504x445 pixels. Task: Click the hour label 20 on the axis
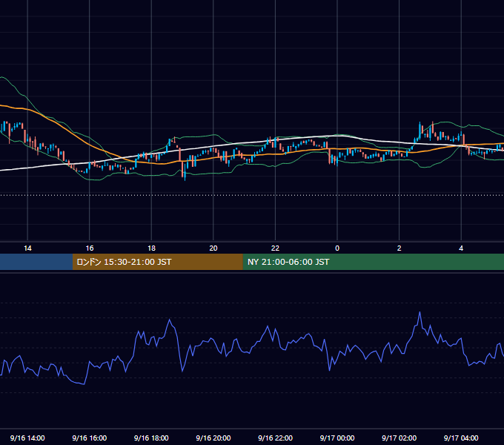coord(213,248)
